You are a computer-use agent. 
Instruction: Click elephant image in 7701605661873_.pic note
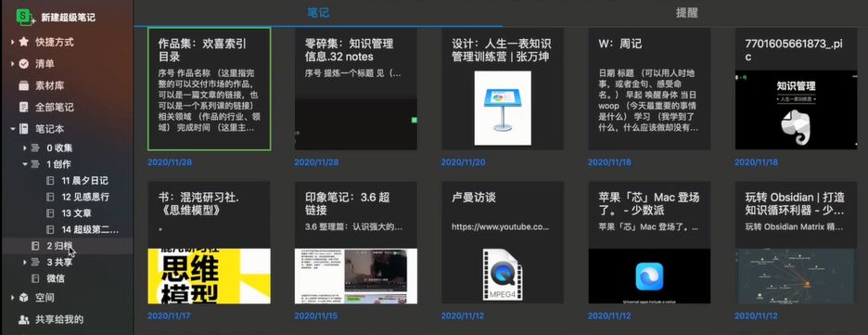(x=796, y=127)
